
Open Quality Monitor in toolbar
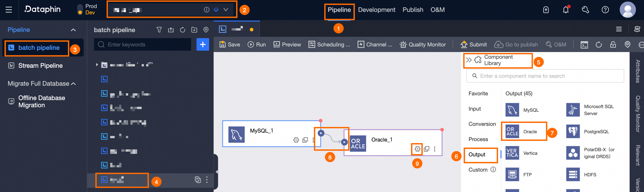coord(423,44)
